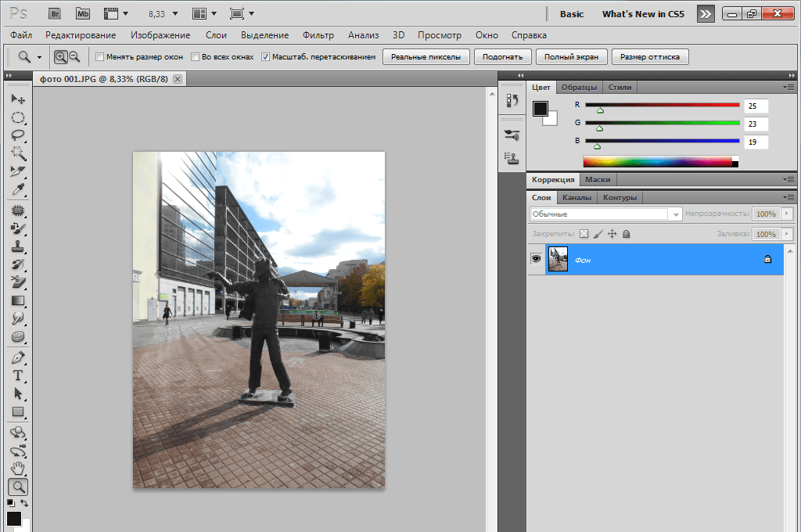Image resolution: width=801 pixels, height=532 pixels.
Task: Switch to the 'Каналы' tab
Action: coord(577,198)
